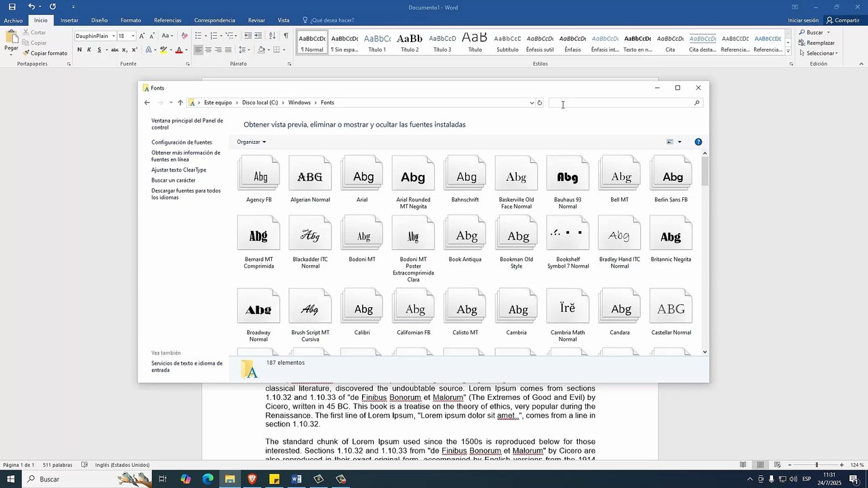Open the Referencias tab

[167, 20]
